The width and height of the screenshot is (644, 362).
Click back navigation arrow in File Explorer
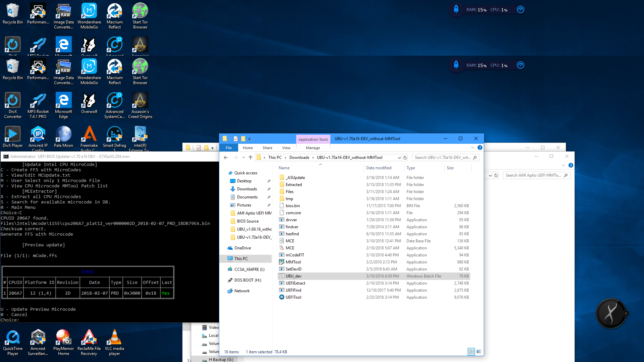coord(226,157)
